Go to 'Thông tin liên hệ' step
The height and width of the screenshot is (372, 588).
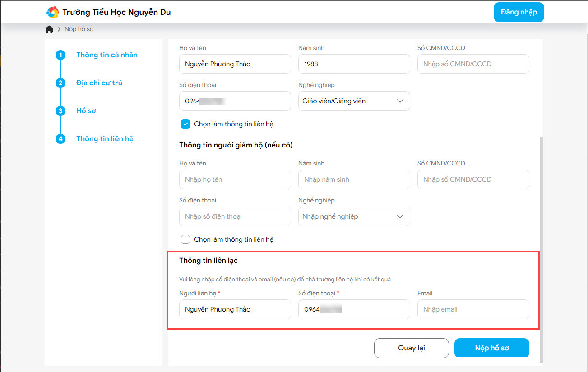pyautogui.click(x=105, y=139)
